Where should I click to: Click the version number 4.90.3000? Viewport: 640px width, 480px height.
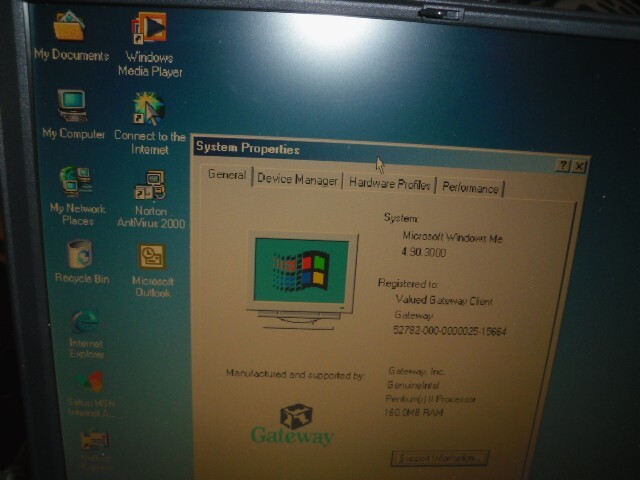(424, 252)
